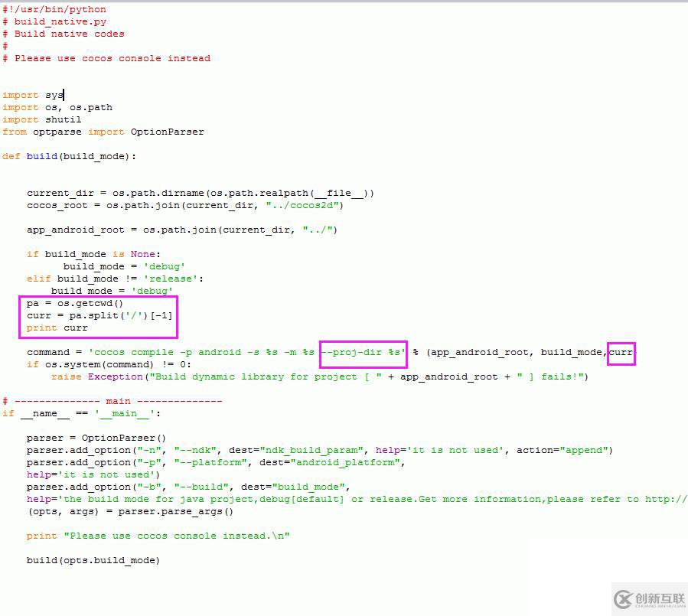Click the 'import shutil' line

tap(42, 120)
